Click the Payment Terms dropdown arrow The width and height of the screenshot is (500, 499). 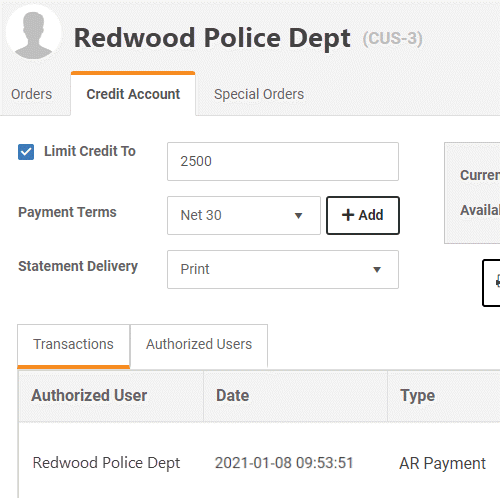pyautogui.click(x=298, y=216)
